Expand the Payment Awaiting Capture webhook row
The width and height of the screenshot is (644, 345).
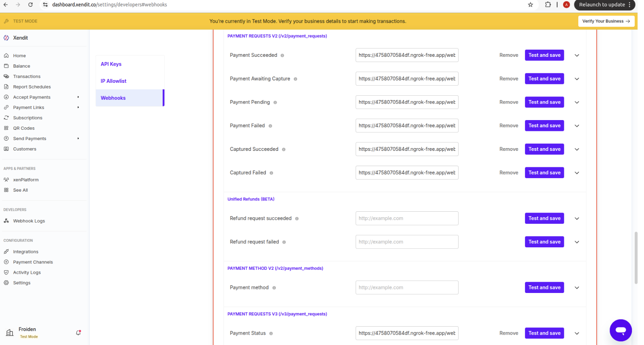577,79
